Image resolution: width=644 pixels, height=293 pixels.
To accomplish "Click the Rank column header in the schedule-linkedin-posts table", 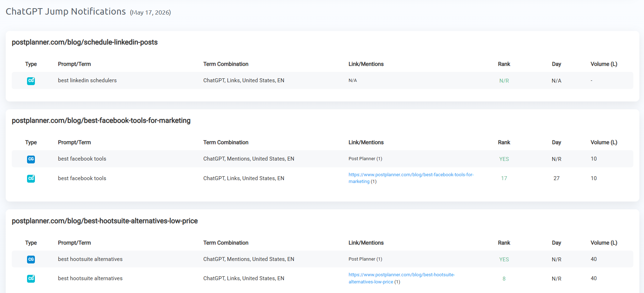I will click(x=504, y=64).
